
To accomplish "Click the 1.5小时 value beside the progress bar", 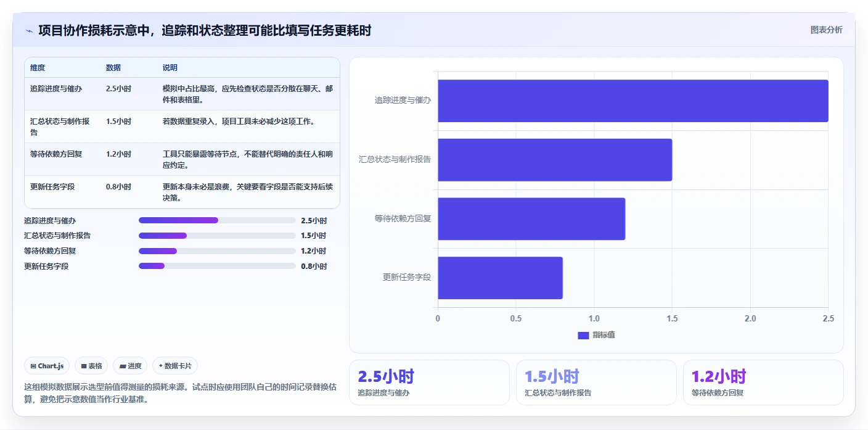I will click(314, 236).
